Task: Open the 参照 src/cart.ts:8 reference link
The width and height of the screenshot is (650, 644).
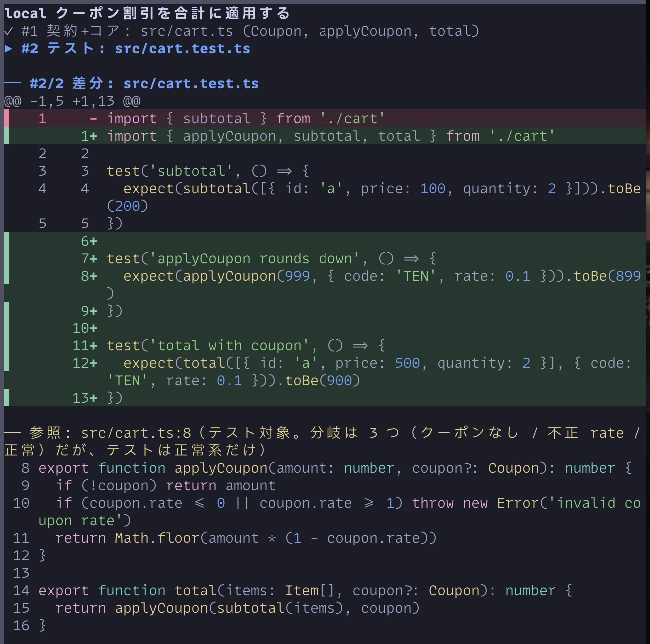Action: coord(136,433)
